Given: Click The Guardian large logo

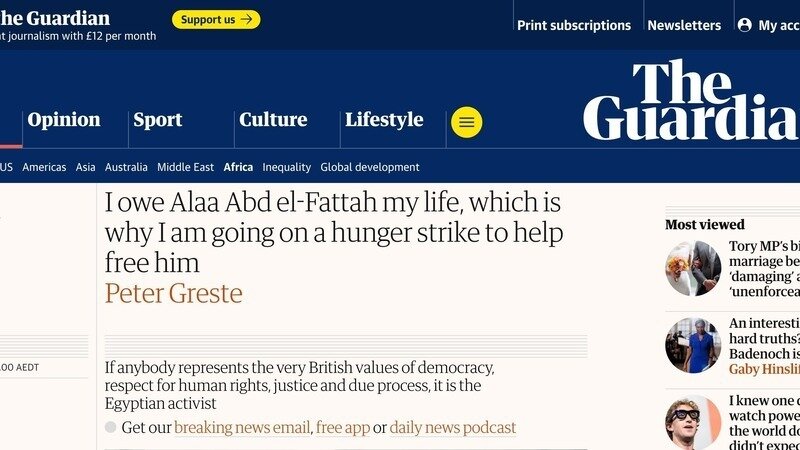Looking at the screenshot, I should tap(690, 100).
